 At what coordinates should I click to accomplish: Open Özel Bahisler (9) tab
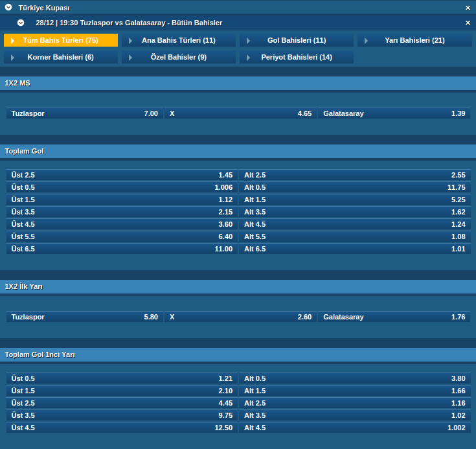pos(179,57)
